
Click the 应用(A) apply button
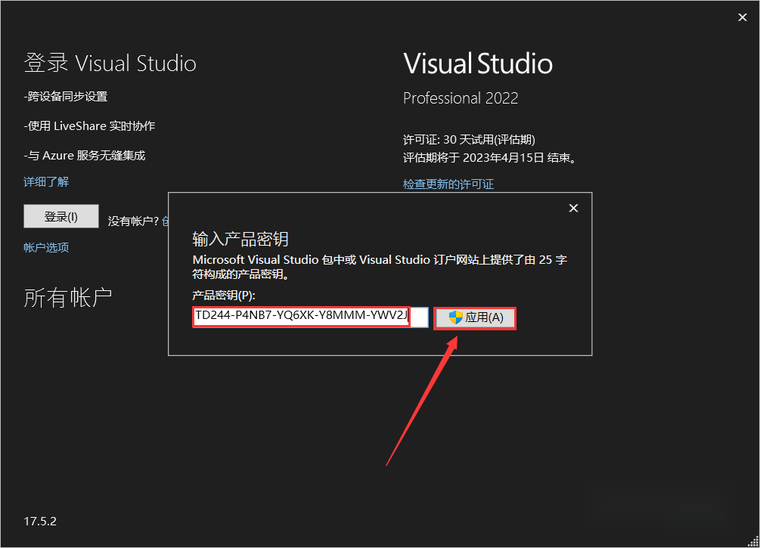(475, 318)
